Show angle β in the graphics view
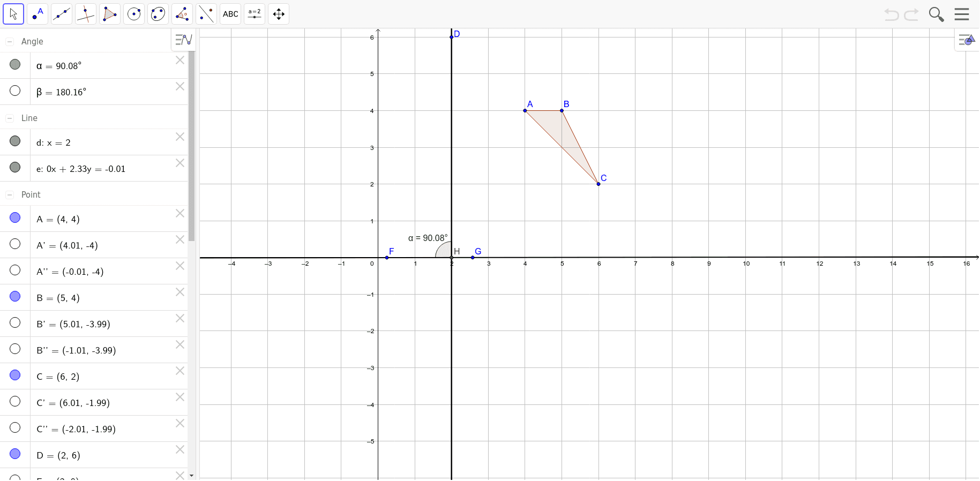This screenshot has width=980, height=481. coord(15,91)
